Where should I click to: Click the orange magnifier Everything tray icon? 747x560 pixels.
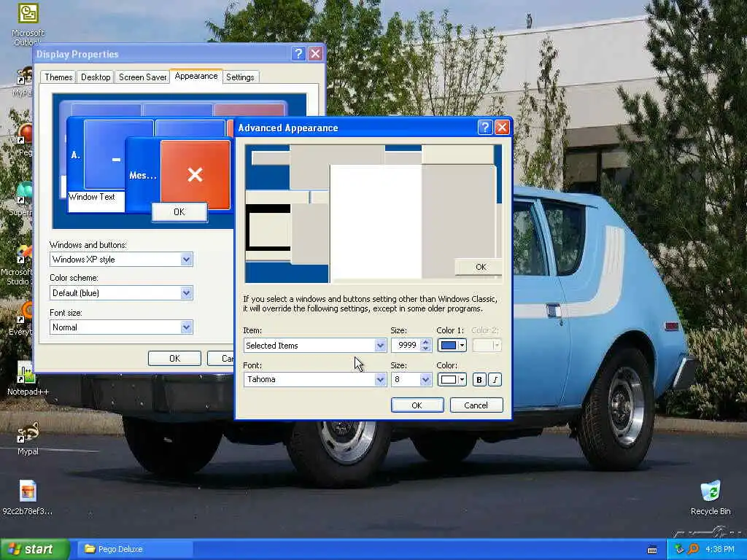694,550
